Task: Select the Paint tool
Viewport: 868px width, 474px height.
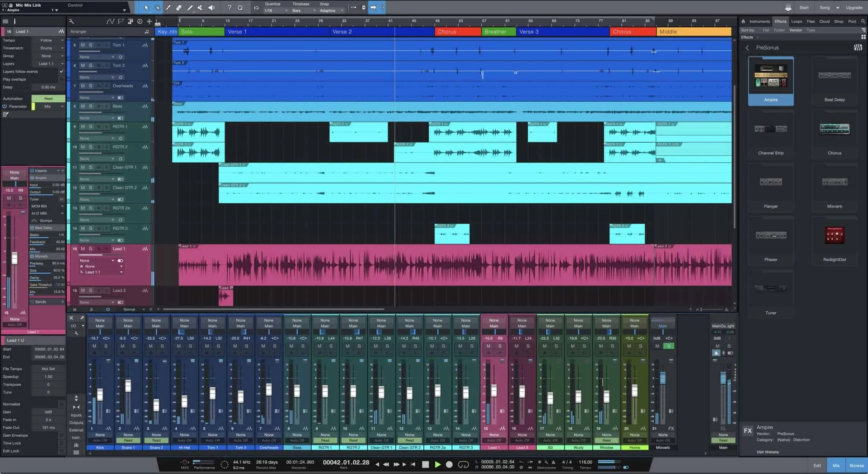Action: 189,7
